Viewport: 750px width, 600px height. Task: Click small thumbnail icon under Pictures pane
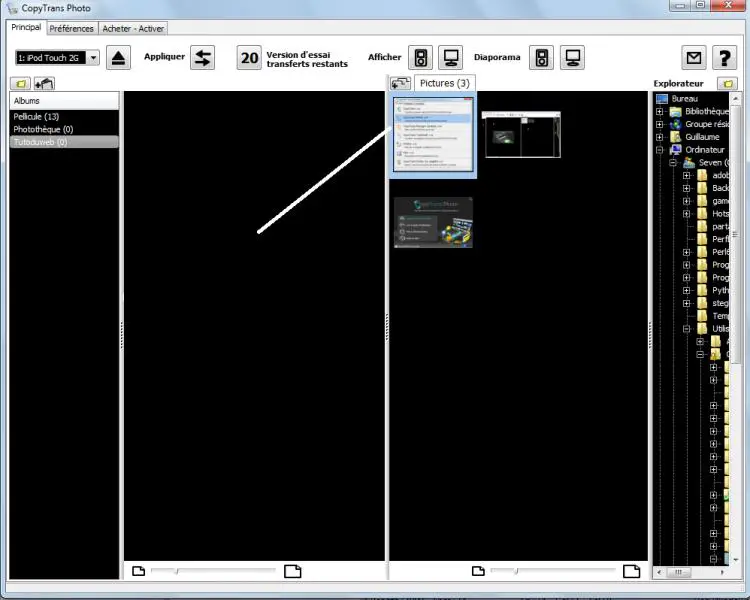click(478, 571)
